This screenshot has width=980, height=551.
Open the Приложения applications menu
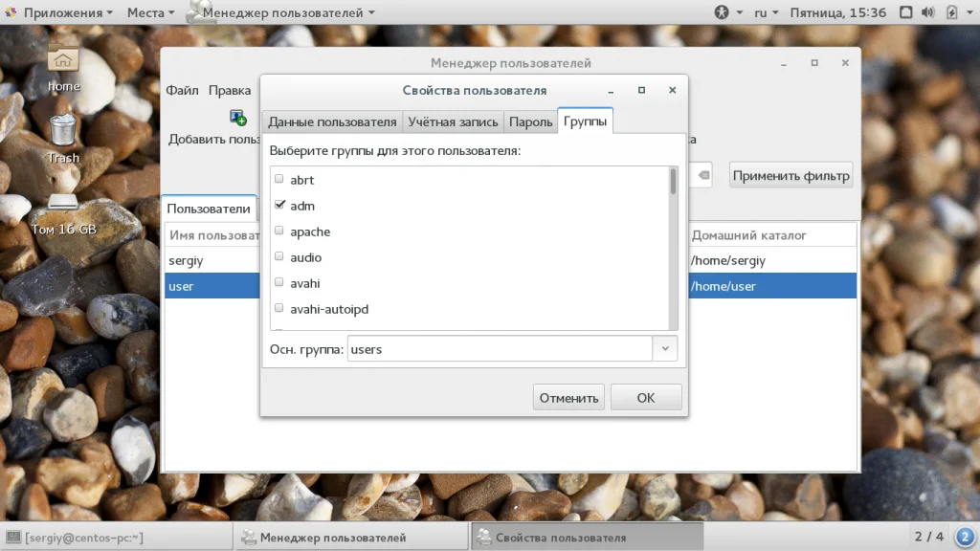[61, 12]
